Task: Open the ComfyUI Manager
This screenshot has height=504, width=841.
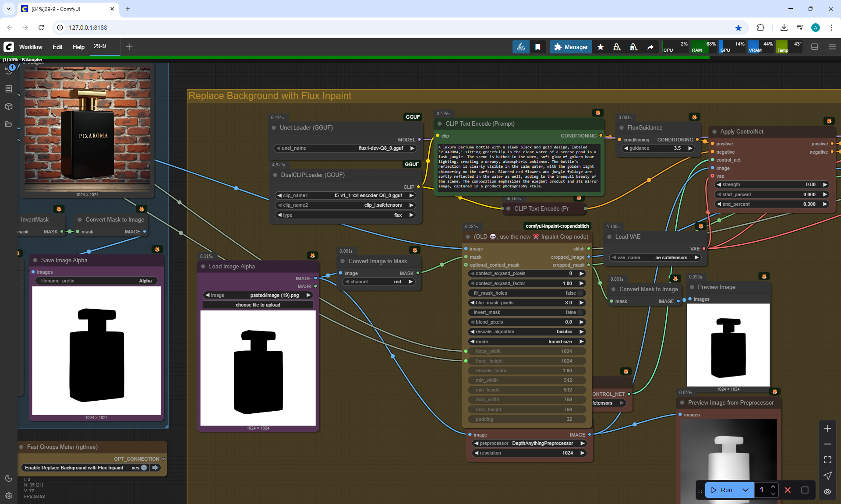Action: click(570, 47)
